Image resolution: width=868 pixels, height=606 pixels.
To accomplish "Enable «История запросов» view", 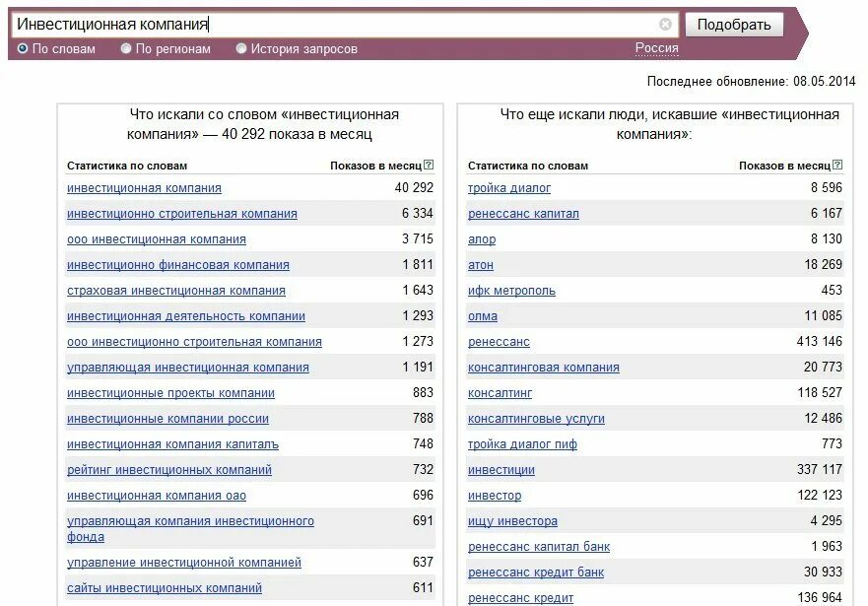I will tap(239, 46).
